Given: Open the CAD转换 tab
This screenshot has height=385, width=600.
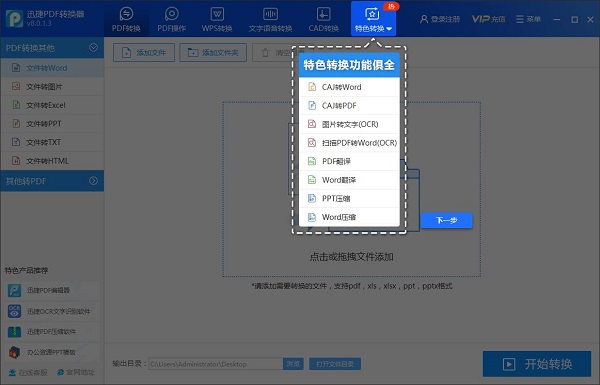Looking at the screenshot, I should [x=323, y=19].
